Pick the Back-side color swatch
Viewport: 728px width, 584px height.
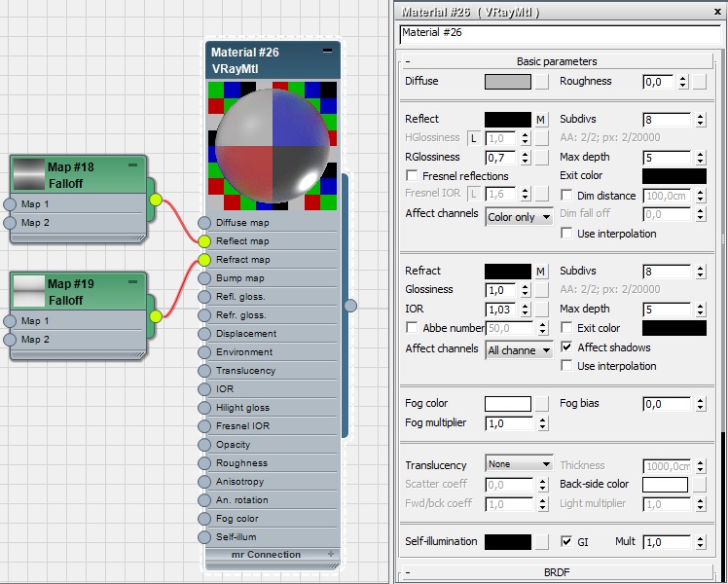coord(665,484)
